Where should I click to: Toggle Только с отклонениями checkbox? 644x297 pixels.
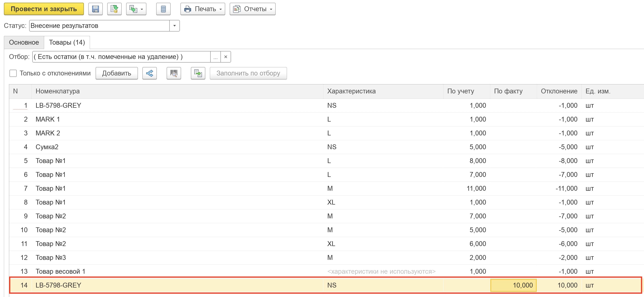(x=13, y=73)
